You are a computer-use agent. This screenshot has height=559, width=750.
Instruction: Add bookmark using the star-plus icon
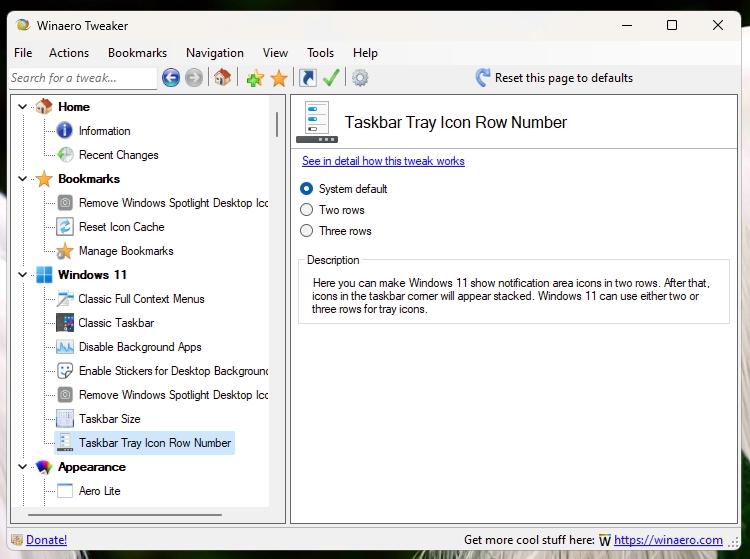pyautogui.click(x=255, y=77)
